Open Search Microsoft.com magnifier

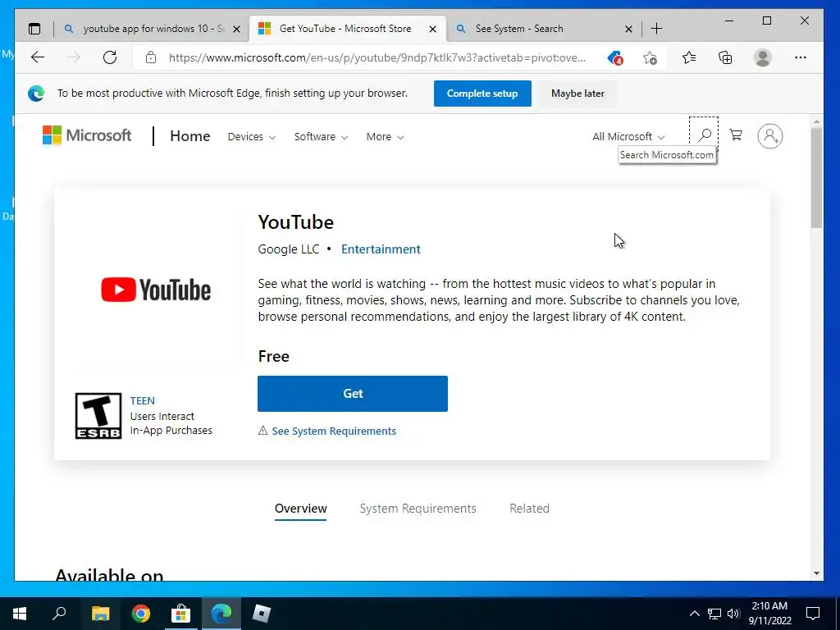[704, 135]
